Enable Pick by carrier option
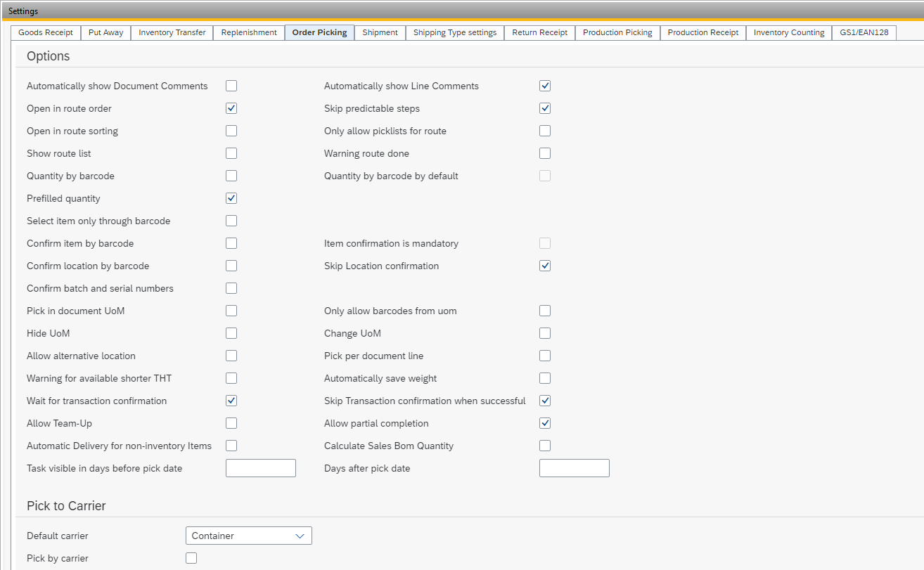Image resolution: width=924 pixels, height=570 pixels. click(191, 558)
